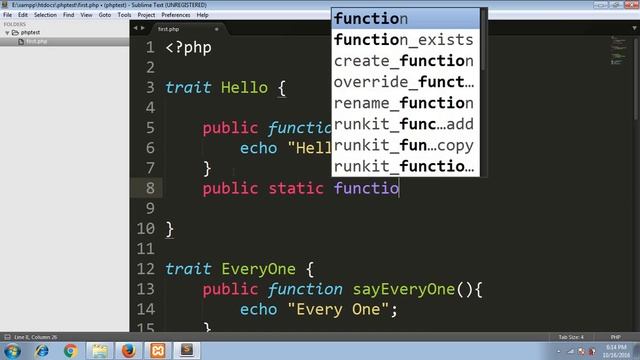Screen dimensions: 640x360
Task: Launch Internet Explorer from taskbar
Action: (42, 351)
